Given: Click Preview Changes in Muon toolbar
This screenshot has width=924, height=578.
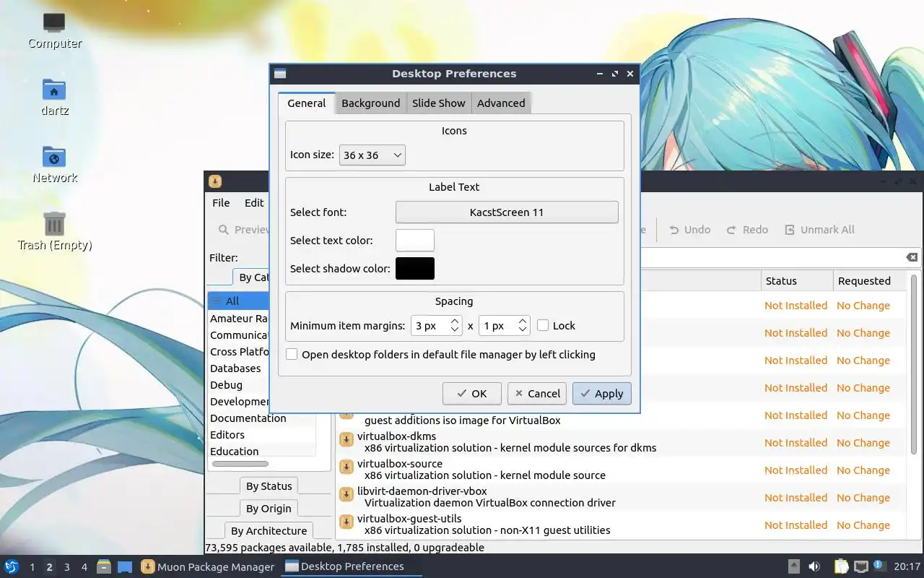Looking at the screenshot, I should [x=243, y=230].
